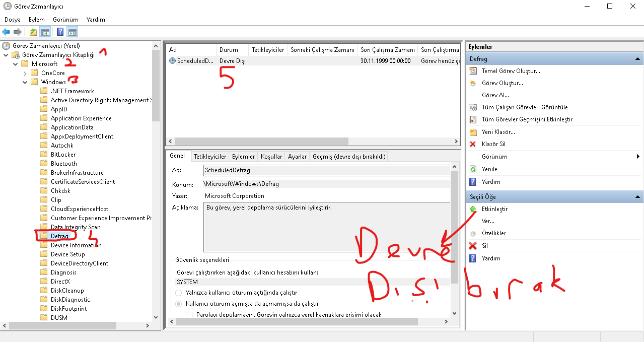The image size is (644, 342).
Task: Open the Eylem menu
Action: click(37, 19)
